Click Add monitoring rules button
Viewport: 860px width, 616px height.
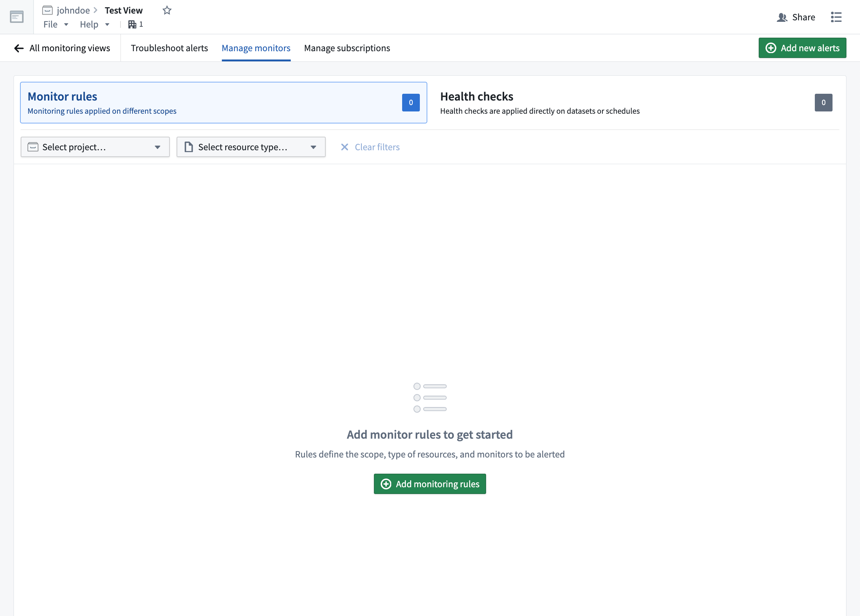click(x=430, y=484)
